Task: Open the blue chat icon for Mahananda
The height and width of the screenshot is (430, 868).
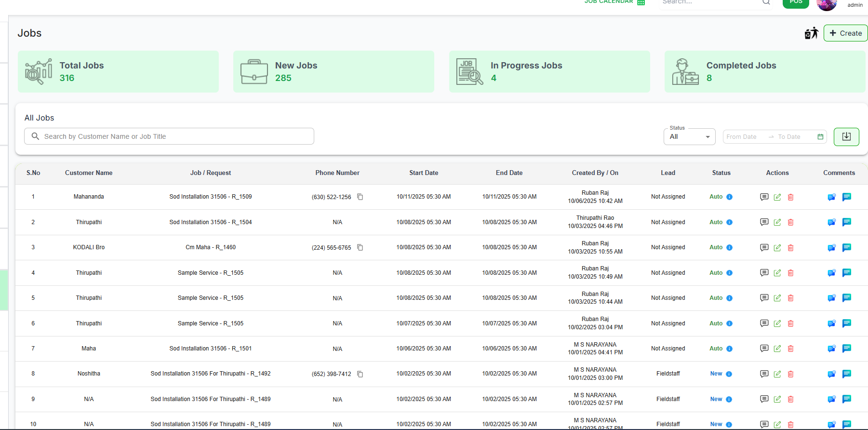Action: coord(831,197)
